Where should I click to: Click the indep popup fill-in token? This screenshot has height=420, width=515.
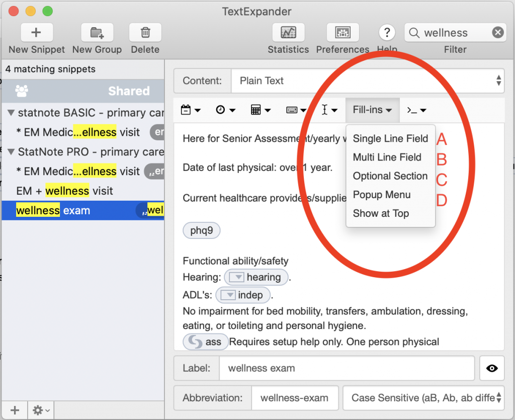[243, 295]
